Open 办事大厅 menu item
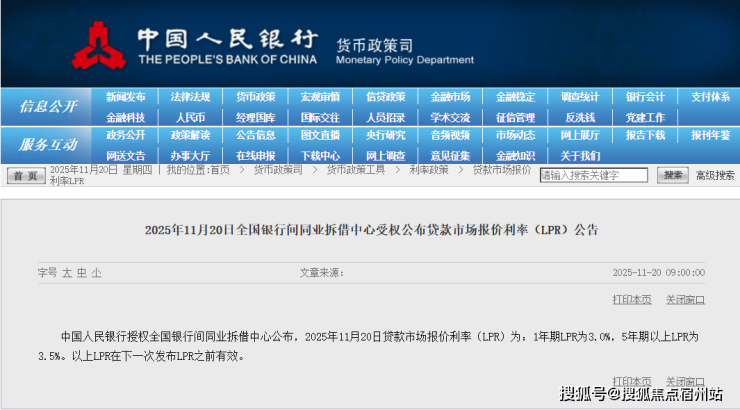This screenshot has height=410, width=740. tap(190, 156)
